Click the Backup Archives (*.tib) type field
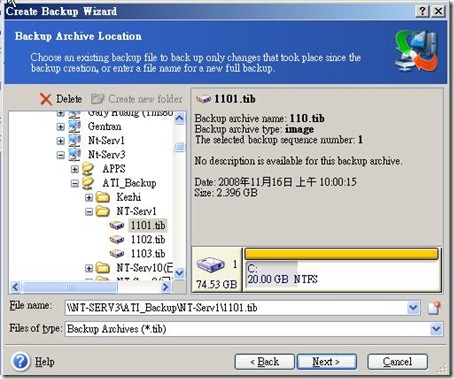This screenshot has width=454, height=379. click(x=247, y=329)
